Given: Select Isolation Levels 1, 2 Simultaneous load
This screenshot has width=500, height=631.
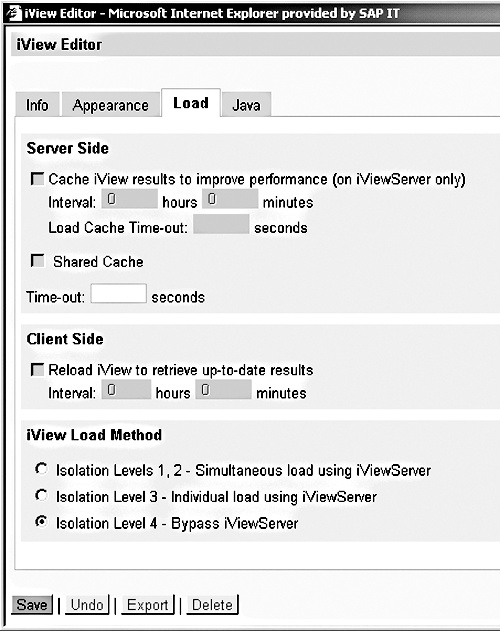Looking at the screenshot, I should tap(41, 469).
